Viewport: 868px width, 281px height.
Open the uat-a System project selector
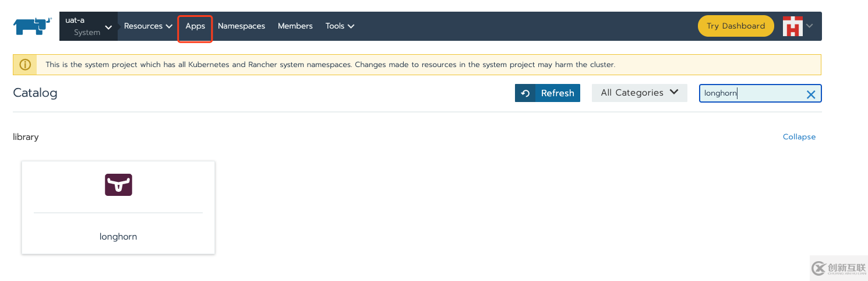88,26
